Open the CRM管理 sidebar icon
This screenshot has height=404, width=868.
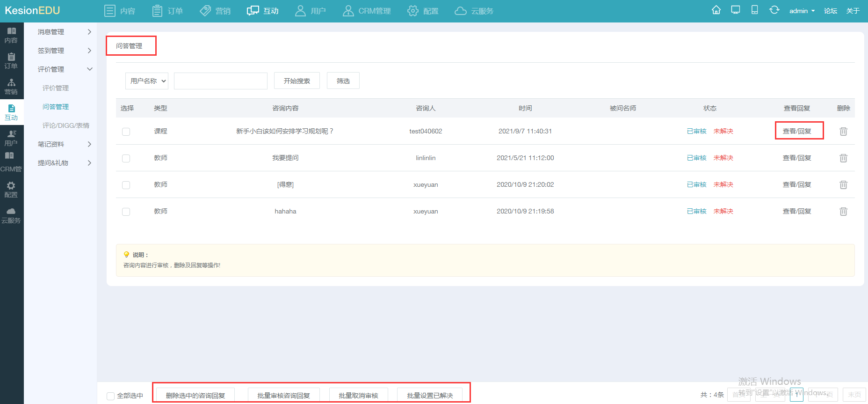[11, 162]
